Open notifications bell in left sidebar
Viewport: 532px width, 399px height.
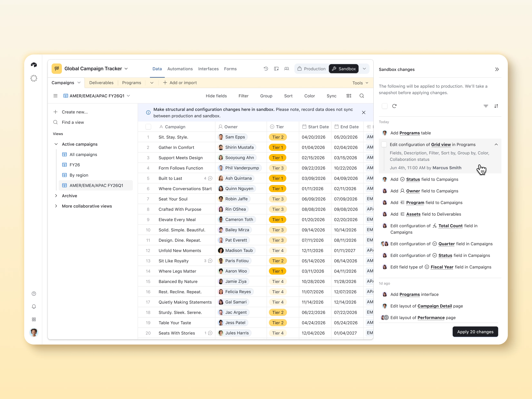(x=34, y=307)
